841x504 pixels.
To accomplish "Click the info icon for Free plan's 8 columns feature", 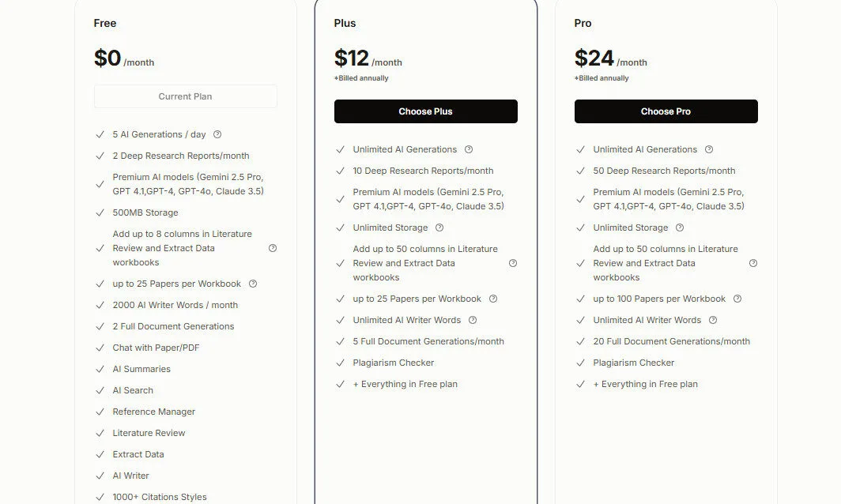I will 273,248.
